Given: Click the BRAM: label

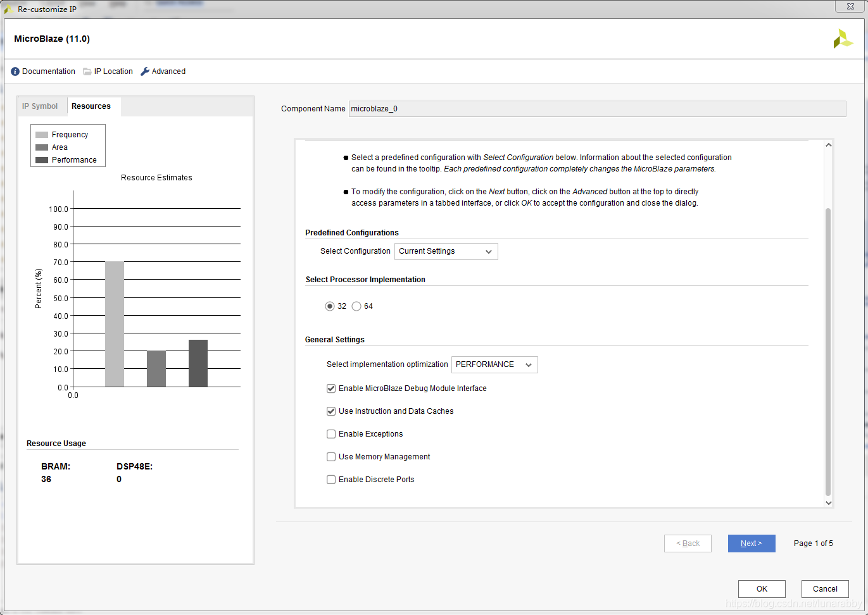Looking at the screenshot, I should coord(56,466).
